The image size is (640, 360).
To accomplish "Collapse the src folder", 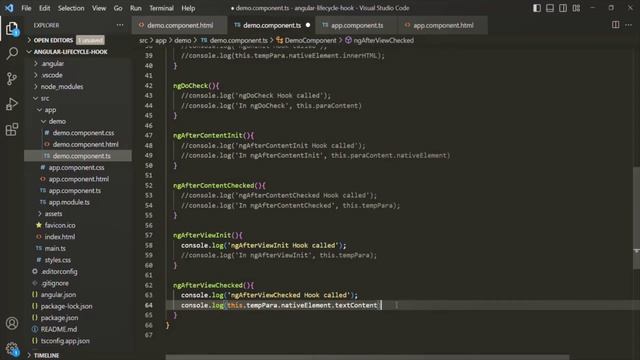I will coord(45,98).
